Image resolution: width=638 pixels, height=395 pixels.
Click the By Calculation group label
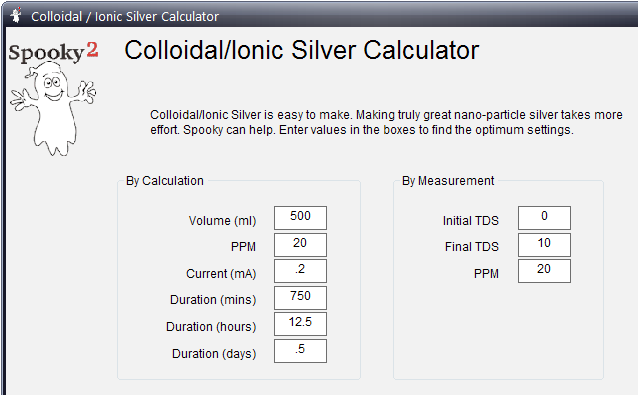(165, 181)
